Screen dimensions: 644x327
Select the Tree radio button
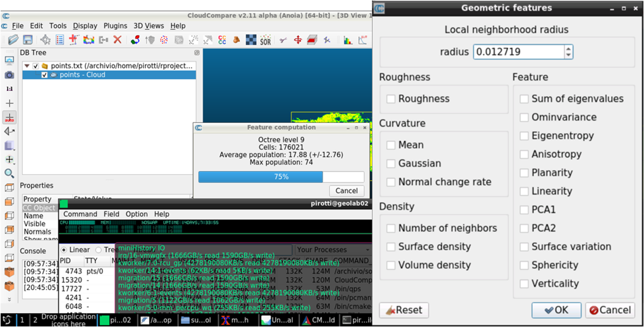pyautogui.click(x=98, y=250)
